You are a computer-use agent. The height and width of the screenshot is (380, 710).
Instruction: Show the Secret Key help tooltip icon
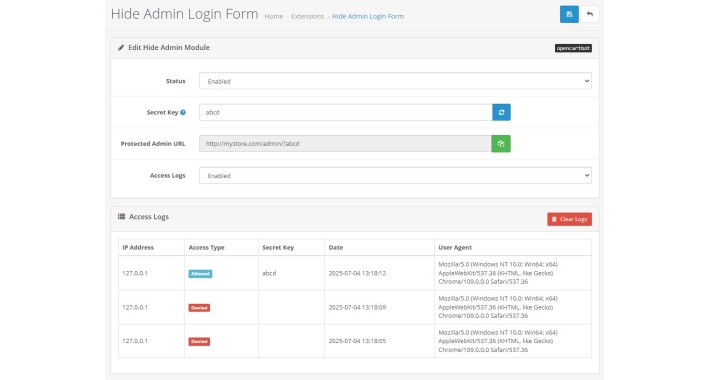pos(183,112)
